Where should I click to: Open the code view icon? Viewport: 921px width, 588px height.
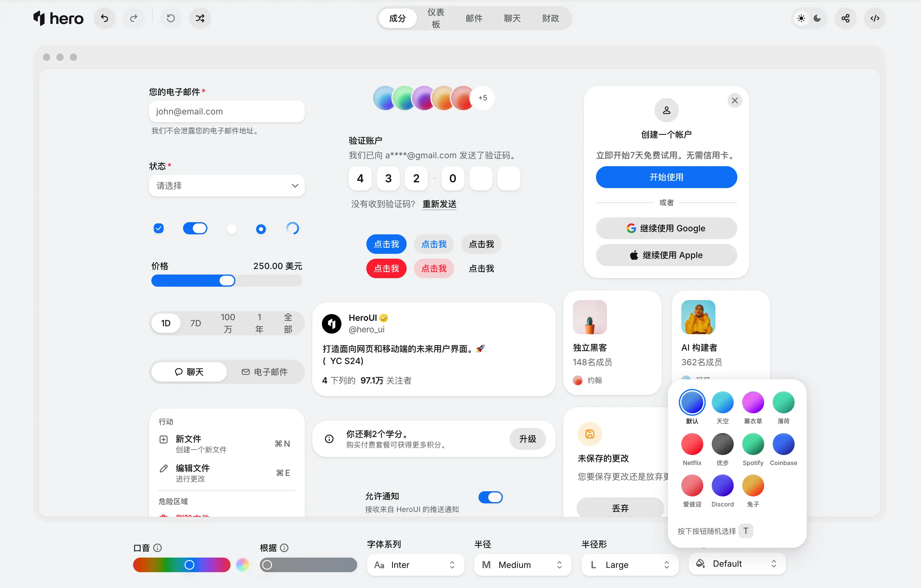(x=875, y=18)
